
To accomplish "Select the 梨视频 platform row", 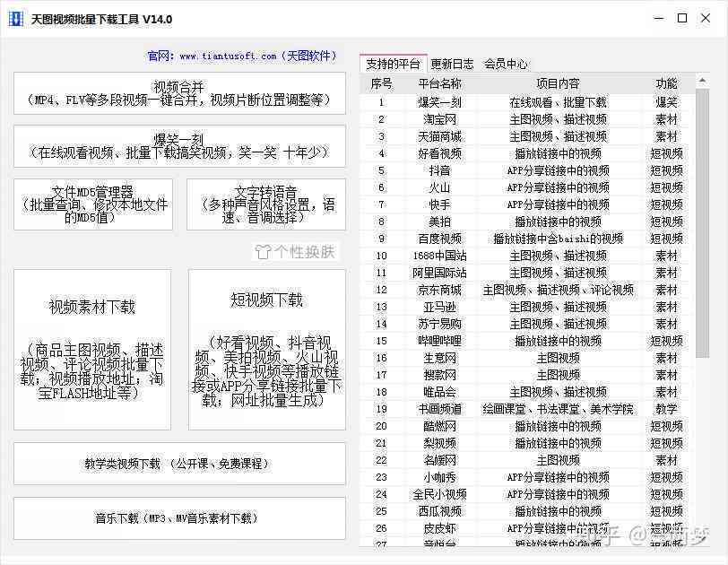I will click(x=527, y=443).
